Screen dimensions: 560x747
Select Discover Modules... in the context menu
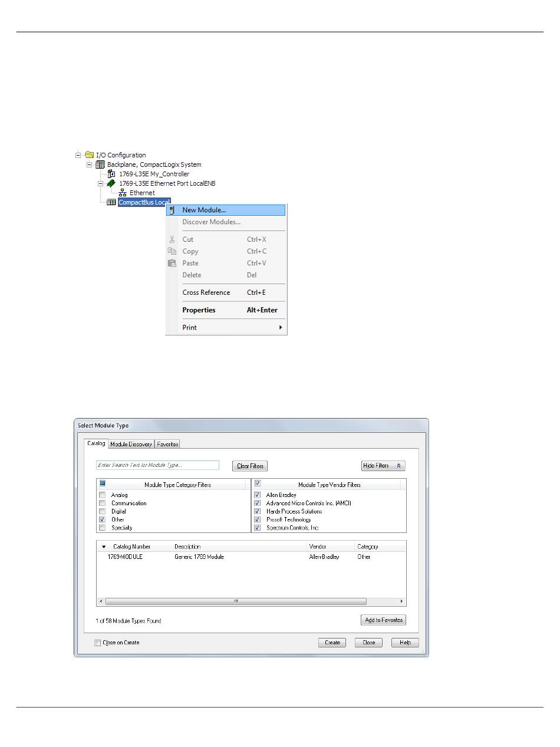tap(226, 222)
